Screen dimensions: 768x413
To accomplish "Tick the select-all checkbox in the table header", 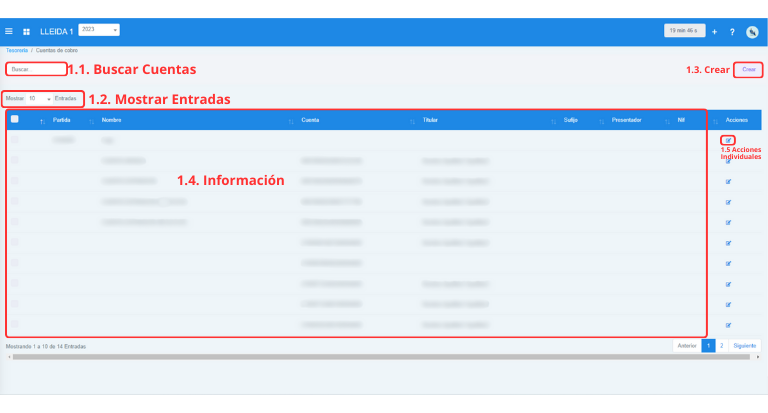I will coord(15,119).
